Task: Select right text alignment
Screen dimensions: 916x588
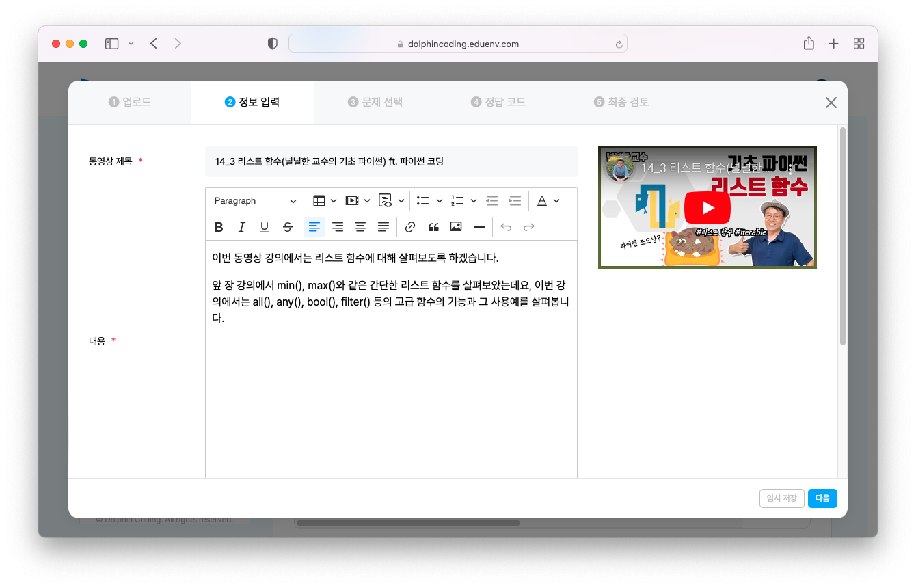Action: (338, 227)
